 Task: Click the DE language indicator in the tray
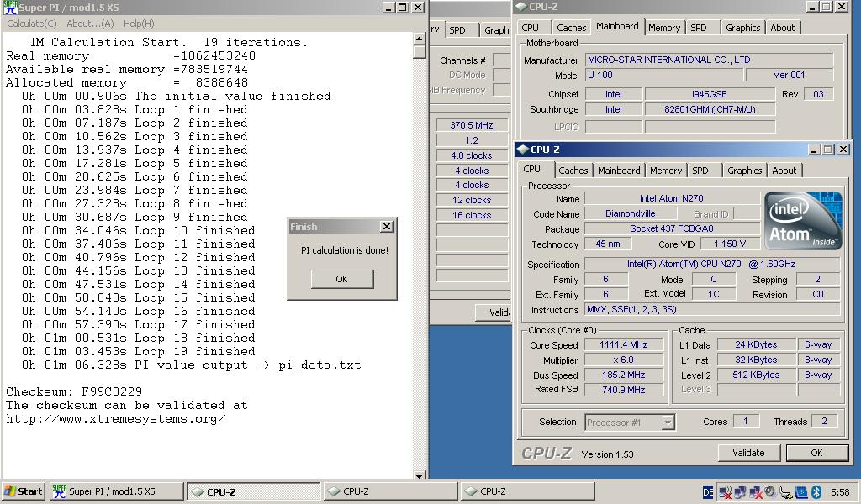point(708,492)
